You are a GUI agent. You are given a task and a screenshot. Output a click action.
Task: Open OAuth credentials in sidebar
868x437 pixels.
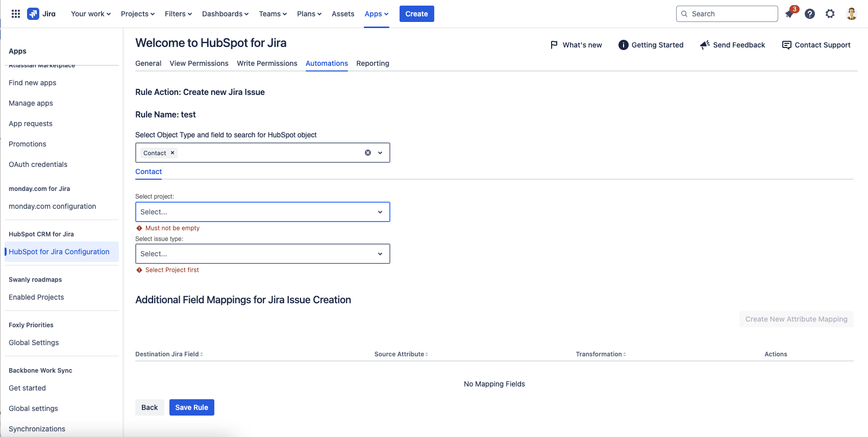(38, 164)
